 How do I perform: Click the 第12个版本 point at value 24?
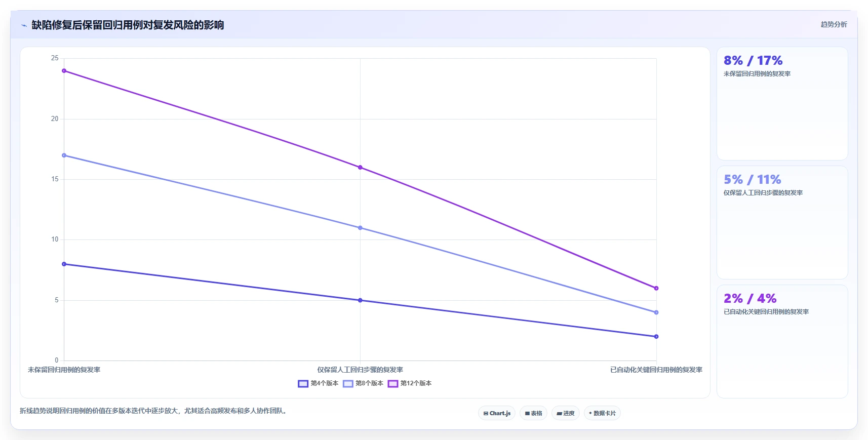pyautogui.click(x=64, y=71)
